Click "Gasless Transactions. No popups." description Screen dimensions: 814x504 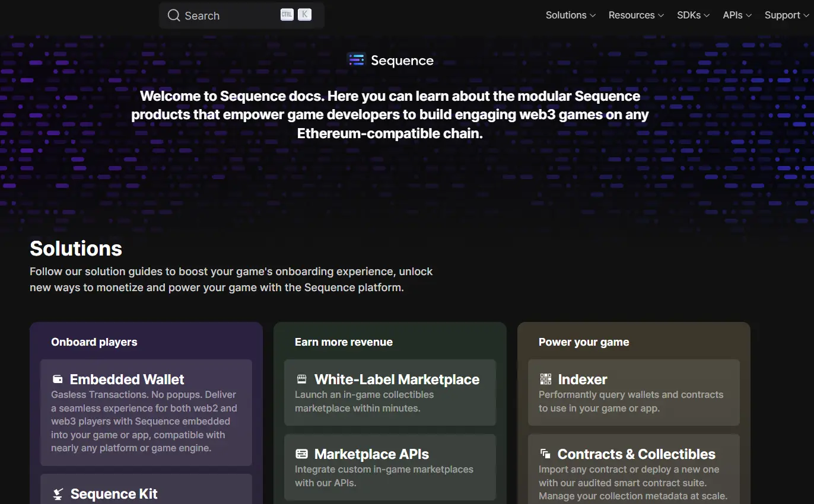coord(144,422)
